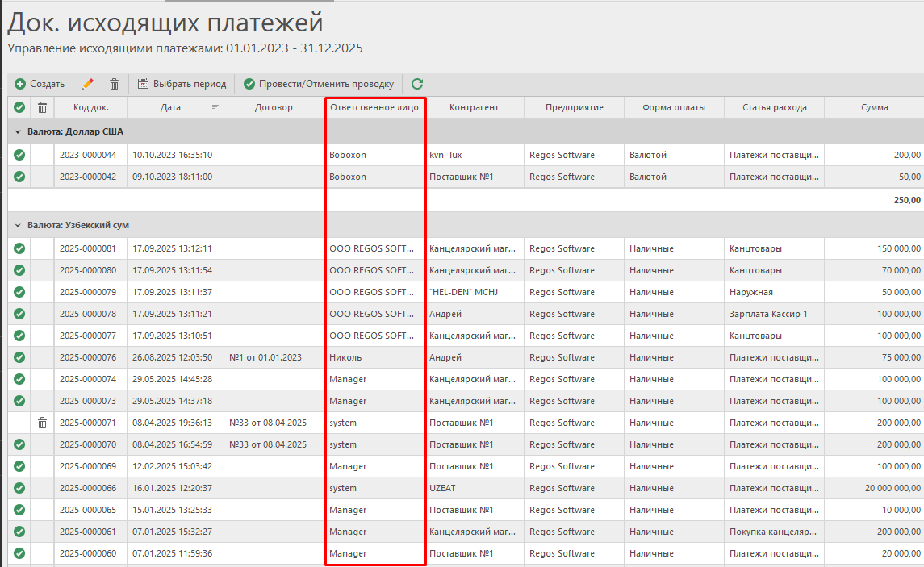Click the status checkmark column header icon
The width and height of the screenshot is (924, 567).
19,107
